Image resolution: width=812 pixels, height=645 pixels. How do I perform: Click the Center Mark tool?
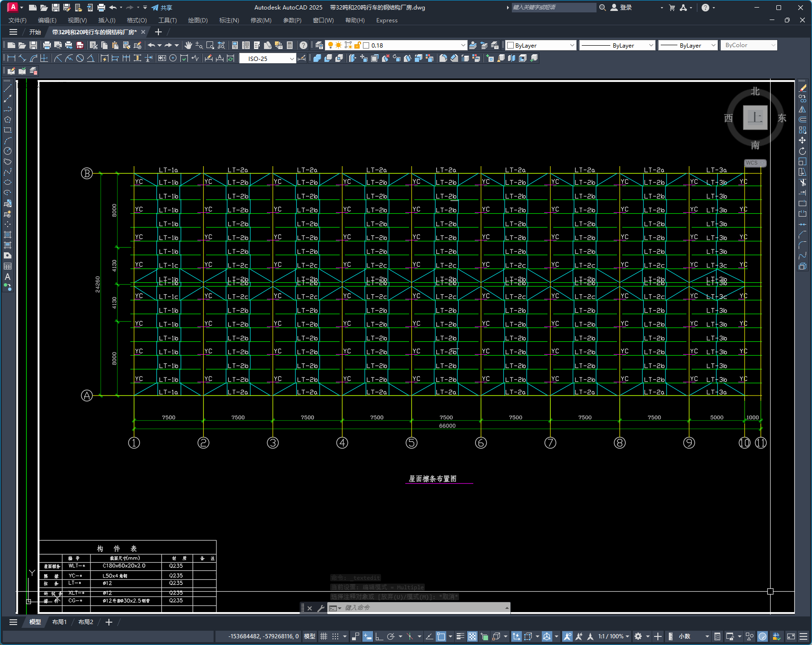pyautogui.click(x=173, y=58)
